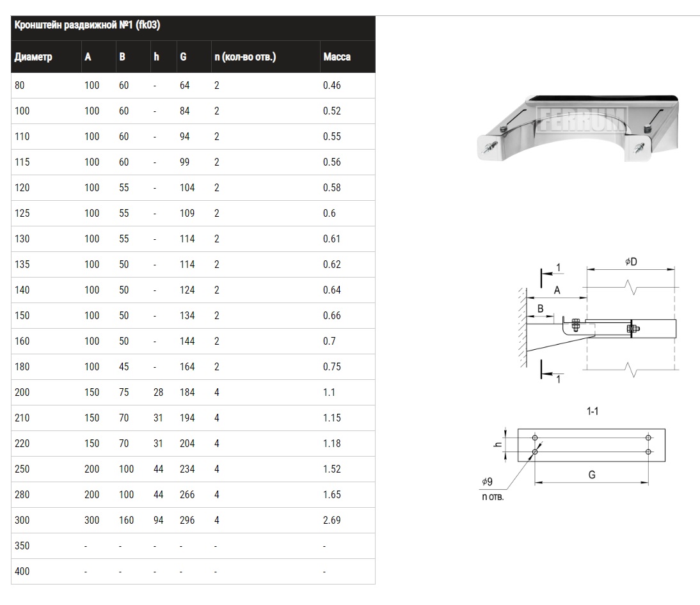The height and width of the screenshot is (605, 700).
Task: Select the diameter 400 row cell
Action: tap(22, 571)
